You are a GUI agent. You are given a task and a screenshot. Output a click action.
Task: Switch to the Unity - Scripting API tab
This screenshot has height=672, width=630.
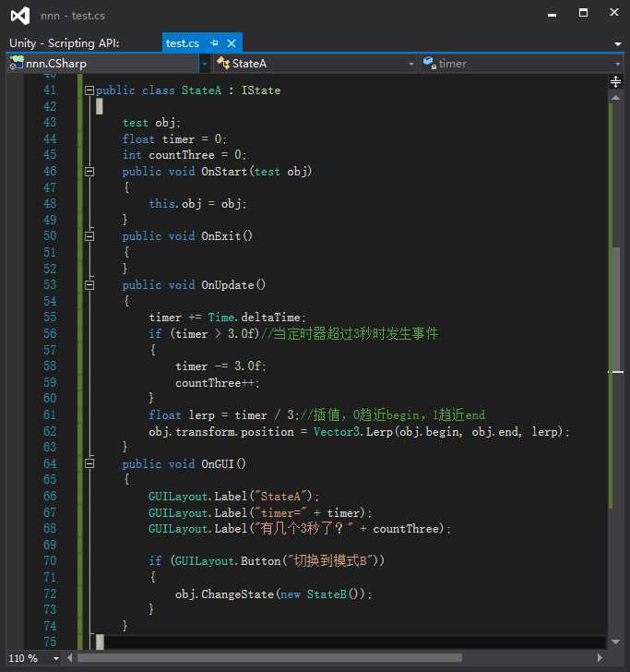coord(65,43)
